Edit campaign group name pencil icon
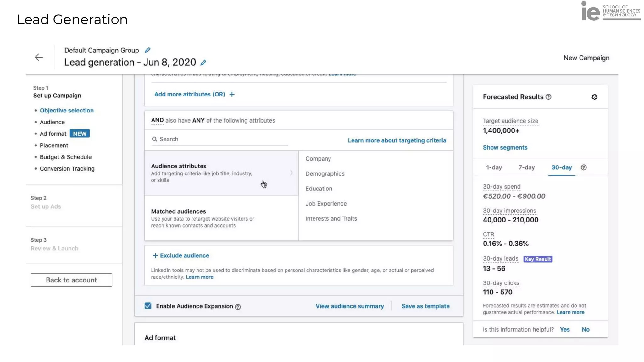 147,50
